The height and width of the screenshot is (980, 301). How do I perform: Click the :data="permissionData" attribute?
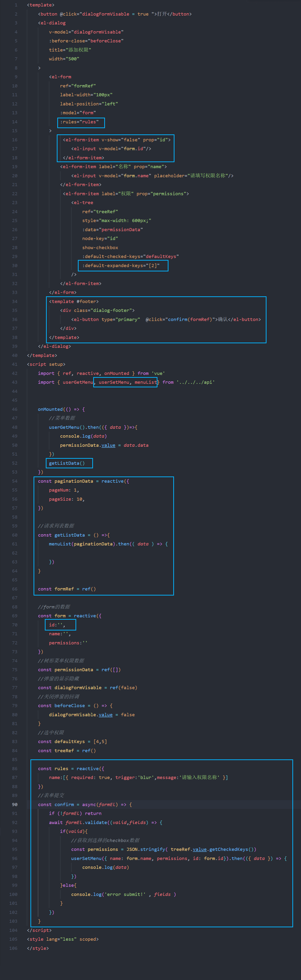(113, 230)
